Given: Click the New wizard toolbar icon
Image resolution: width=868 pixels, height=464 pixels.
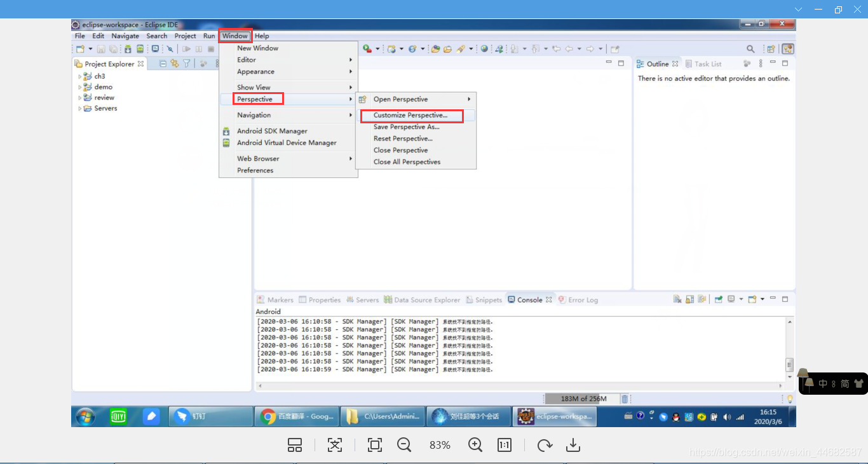Looking at the screenshot, I should click(80, 49).
